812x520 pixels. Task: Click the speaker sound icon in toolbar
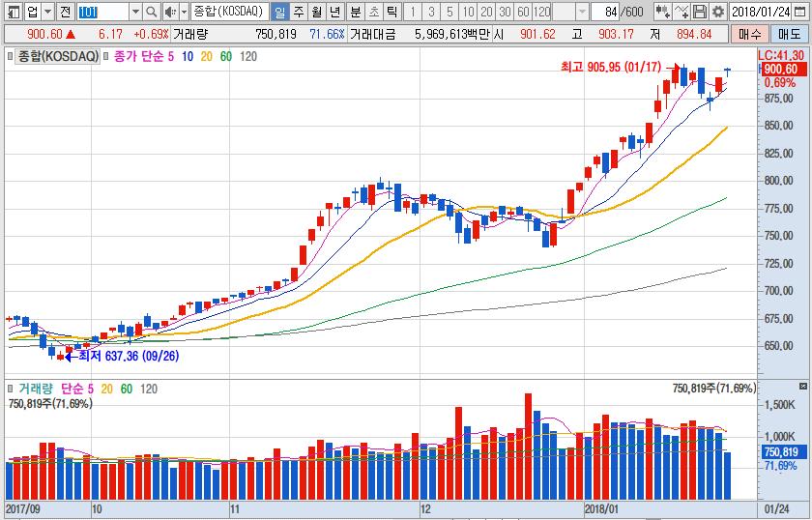[x=170, y=12]
